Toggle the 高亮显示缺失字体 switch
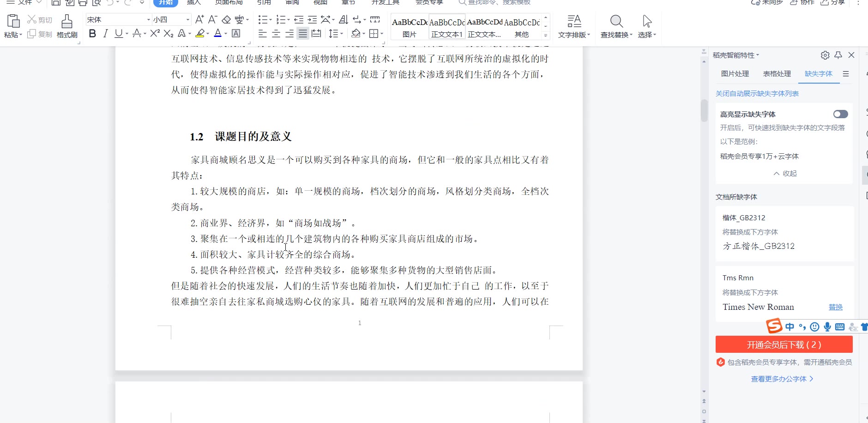 [x=841, y=114]
